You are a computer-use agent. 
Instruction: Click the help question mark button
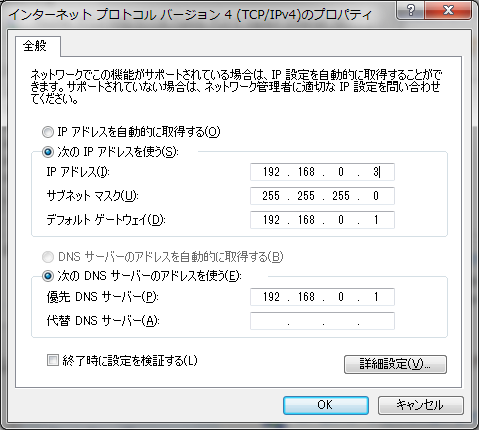[411, 10]
